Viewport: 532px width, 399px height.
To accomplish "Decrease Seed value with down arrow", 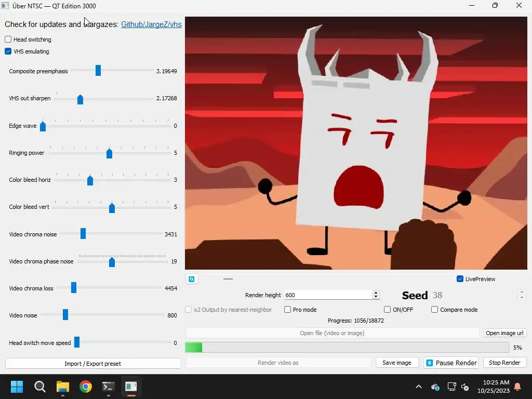I will (x=522, y=298).
